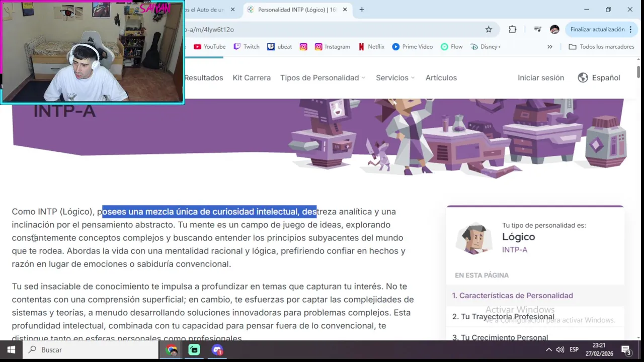Open the clock and date flyout
The image size is (644, 362).
pyautogui.click(x=599, y=350)
